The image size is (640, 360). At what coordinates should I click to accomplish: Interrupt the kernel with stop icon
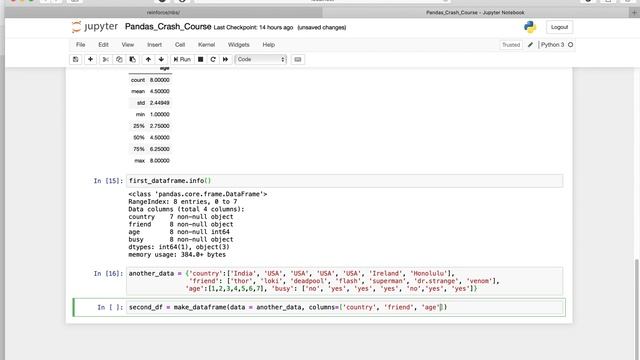200,59
